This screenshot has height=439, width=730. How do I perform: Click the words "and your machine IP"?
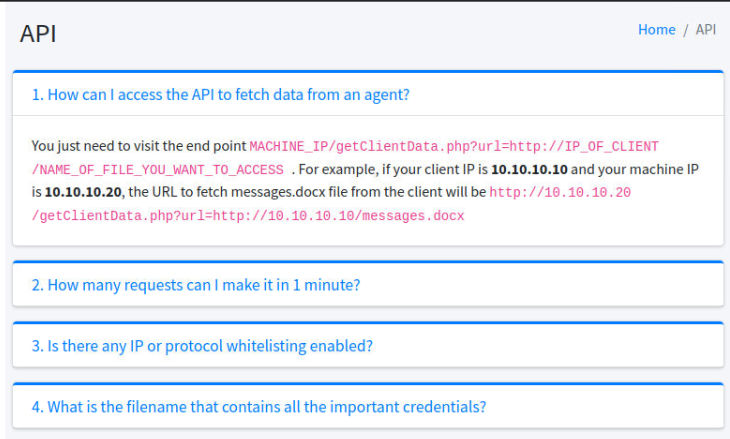coord(635,169)
